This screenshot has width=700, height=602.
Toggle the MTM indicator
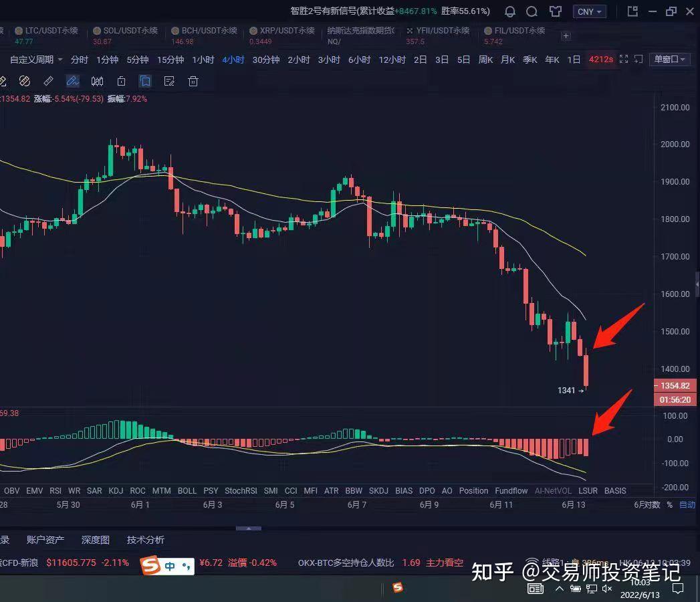click(161, 491)
